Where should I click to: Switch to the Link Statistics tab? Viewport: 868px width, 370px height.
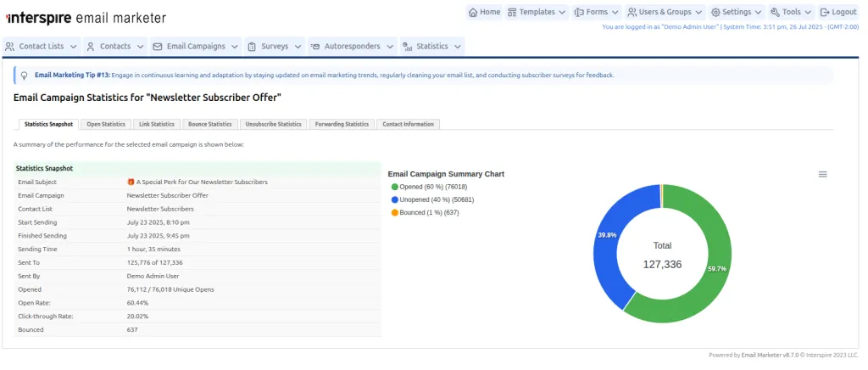pyautogui.click(x=157, y=125)
